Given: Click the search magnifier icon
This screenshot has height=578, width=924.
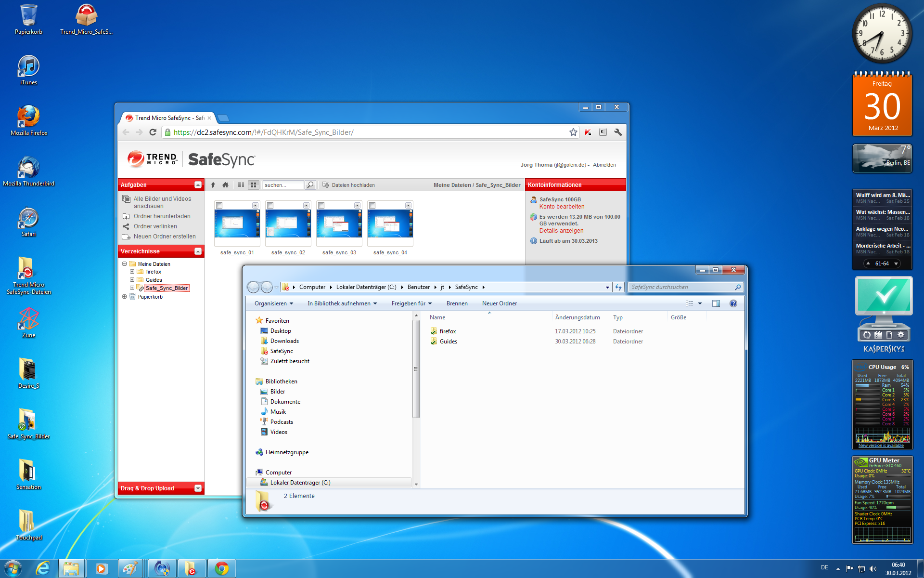Looking at the screenshot, I should click(310, 184).
